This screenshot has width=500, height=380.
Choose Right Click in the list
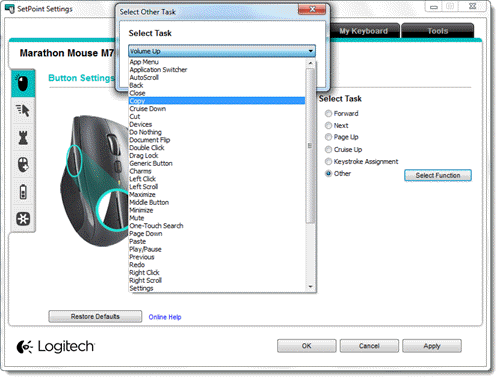tap(217, 273)
